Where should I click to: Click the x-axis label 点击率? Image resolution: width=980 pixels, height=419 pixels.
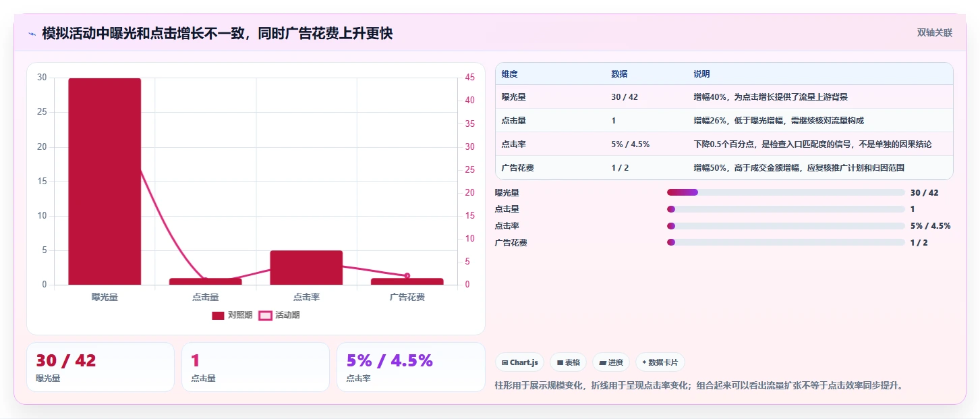tap(306, 297)
